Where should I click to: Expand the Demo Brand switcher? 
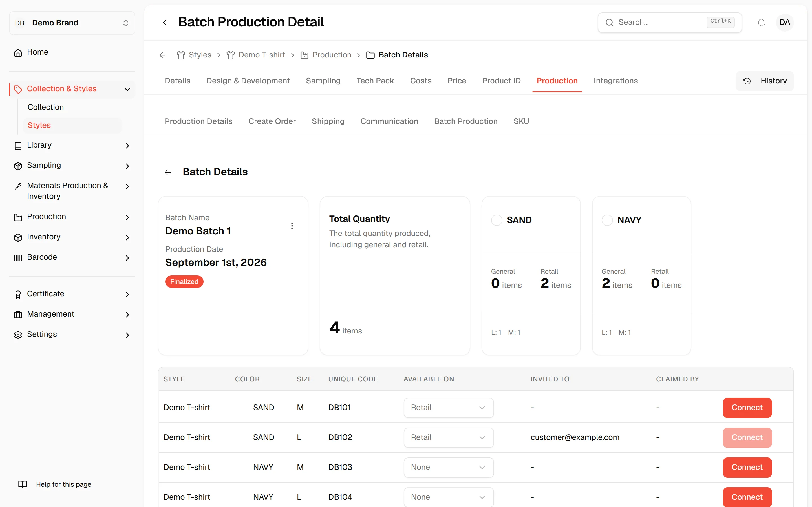point(72,23)
